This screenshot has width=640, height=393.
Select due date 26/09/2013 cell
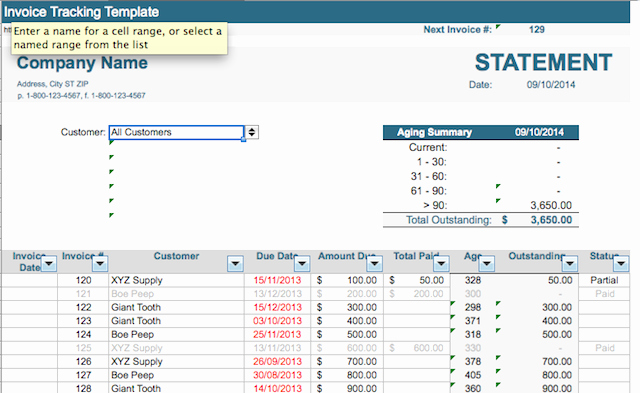[x=277, y=362]
